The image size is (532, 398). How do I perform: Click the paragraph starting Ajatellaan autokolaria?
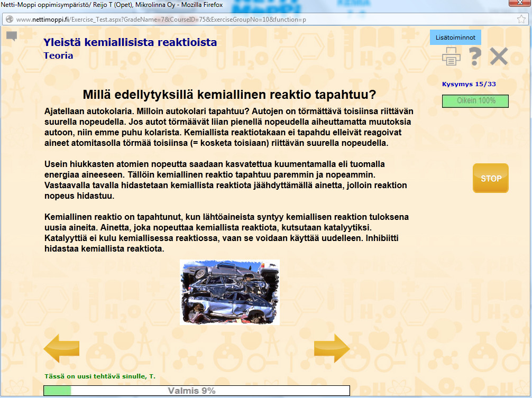pyautogui.click(x=229, y=127)
